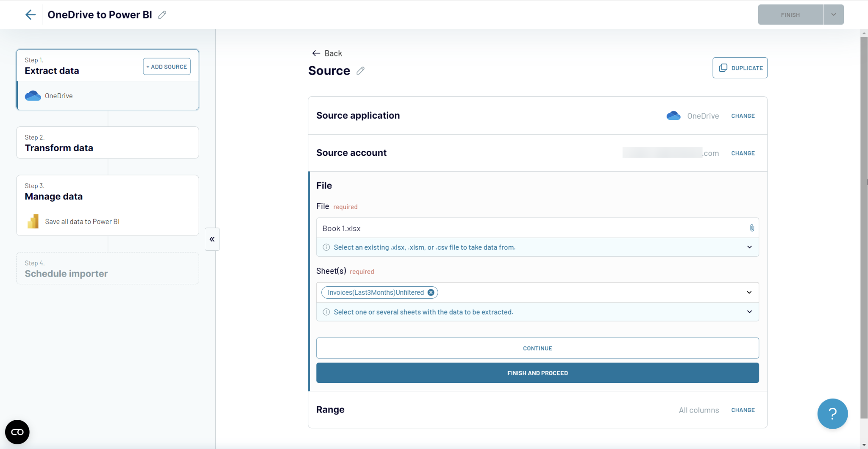
Task: Select the Power BI icon under Manage data
Action: point(33,221)
